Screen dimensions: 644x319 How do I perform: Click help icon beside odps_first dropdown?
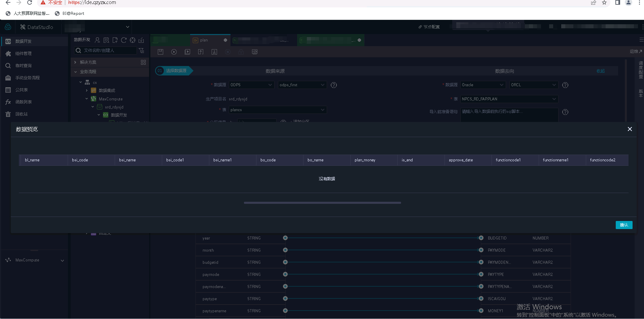pyautogui.click(x=334, y=85)
